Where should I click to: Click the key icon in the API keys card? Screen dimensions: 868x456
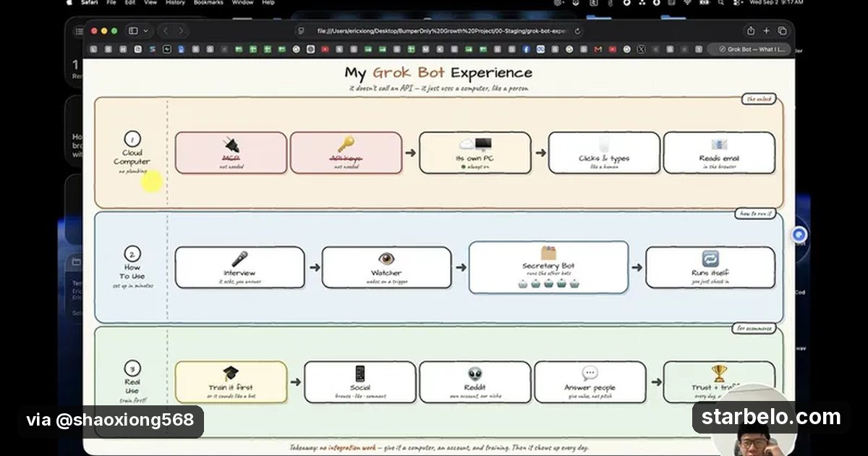click(346, 143)
